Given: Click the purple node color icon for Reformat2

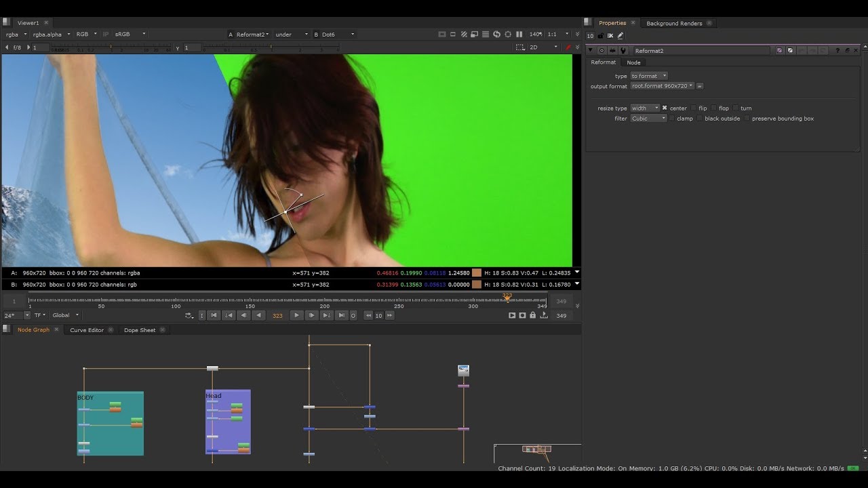Looking at the screenshot, I should pyautogui.click(x=780, y=51).
